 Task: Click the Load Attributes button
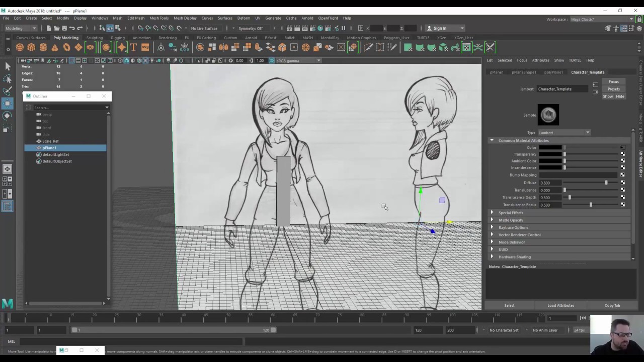click(560, 305)
